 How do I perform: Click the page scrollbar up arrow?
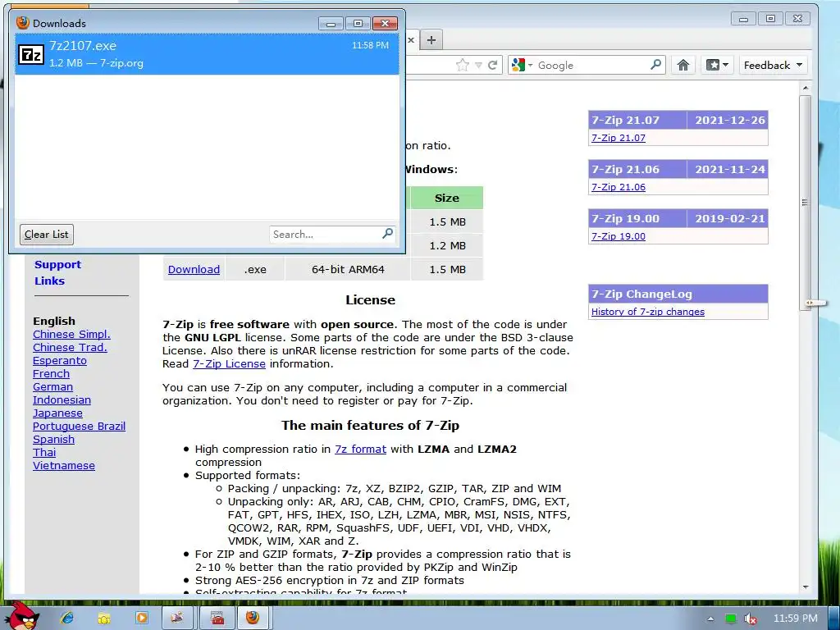(x=806, y=87)
